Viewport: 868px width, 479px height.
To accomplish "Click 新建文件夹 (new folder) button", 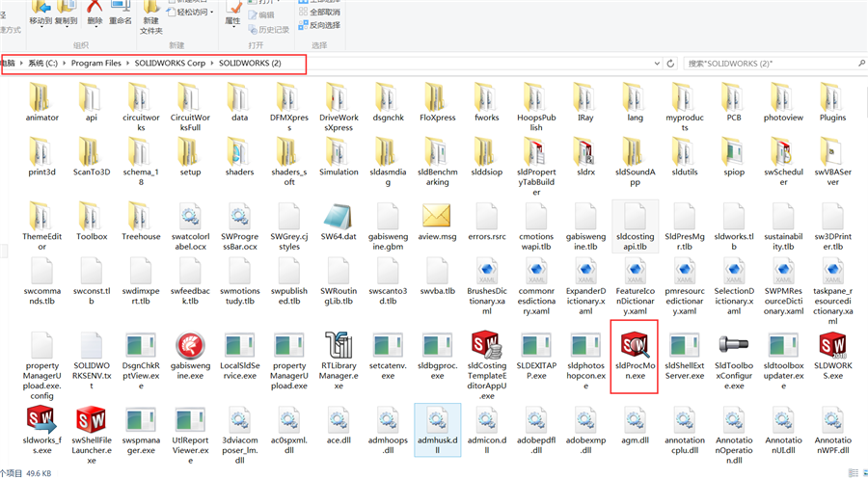I will (151, 16).
